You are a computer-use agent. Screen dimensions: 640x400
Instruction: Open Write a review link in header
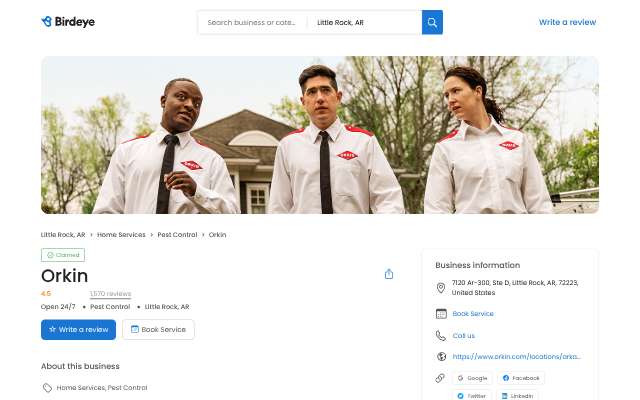click(567, 22)
